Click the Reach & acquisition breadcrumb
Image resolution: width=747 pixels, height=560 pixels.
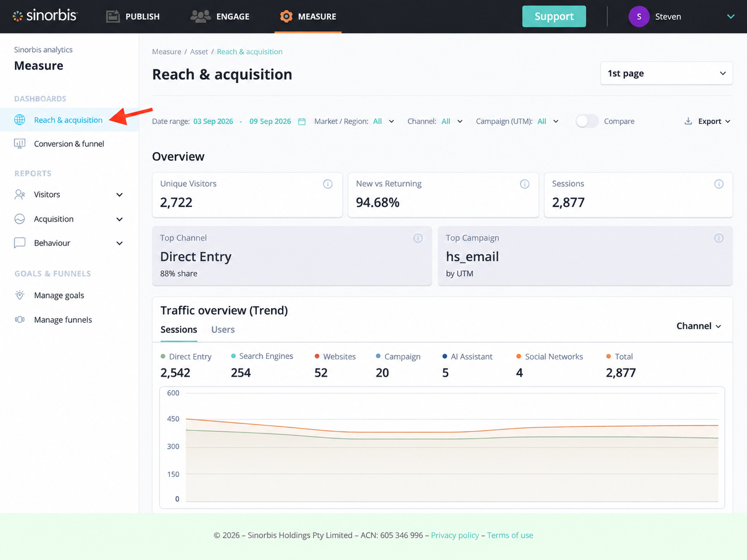click(250, 52)
